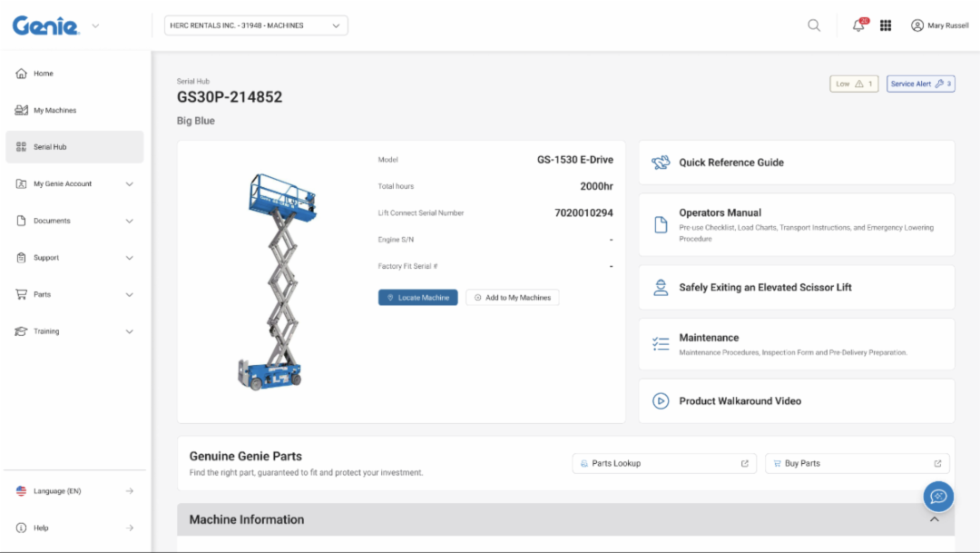Image resolution: width=980 pixels, height=553 pixels.
Task: Open the Home sidebar icon
Action: click(20, 73)
